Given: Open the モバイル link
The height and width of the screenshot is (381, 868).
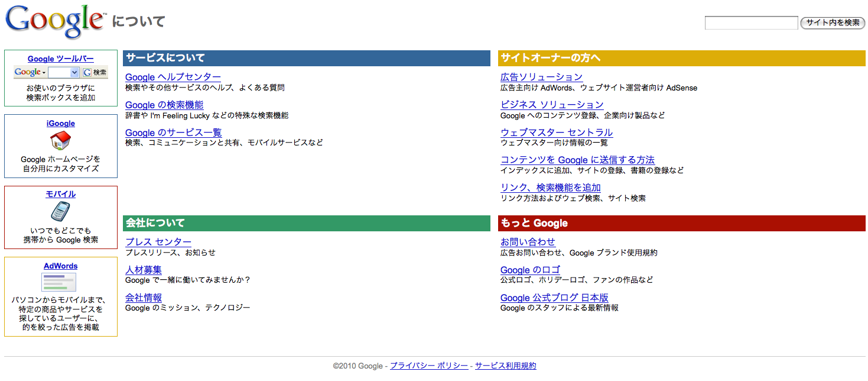Looking at the screenshot, I should pos(61,194).
